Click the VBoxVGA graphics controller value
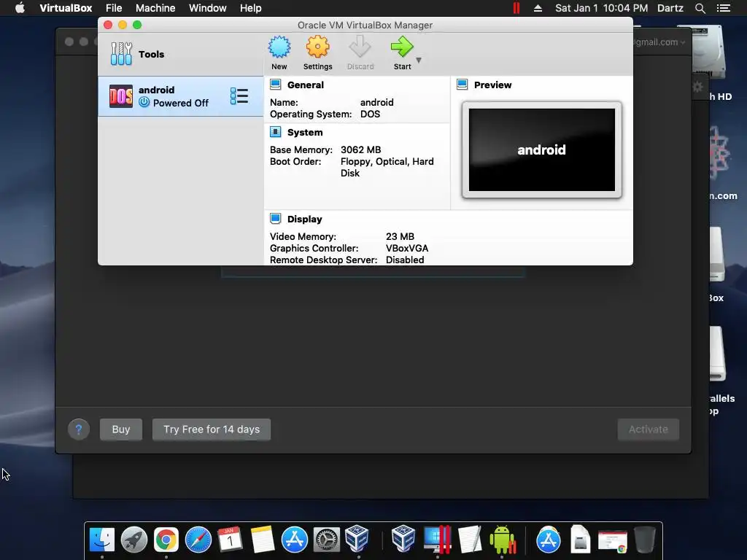The image size is (747, 560). 407,248
